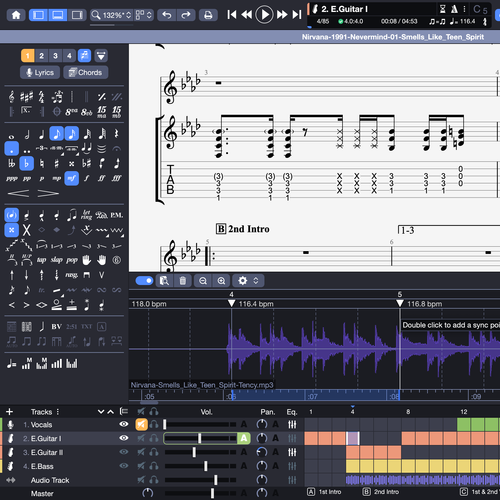
Task: Select voice 1 in the edition palette
Action: coord(28,56)
